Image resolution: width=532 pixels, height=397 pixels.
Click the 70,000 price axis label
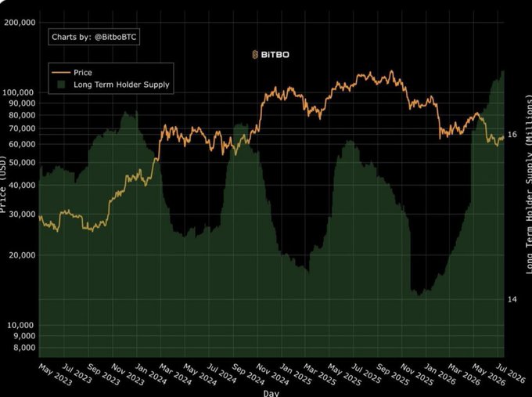tap(21, 128)
